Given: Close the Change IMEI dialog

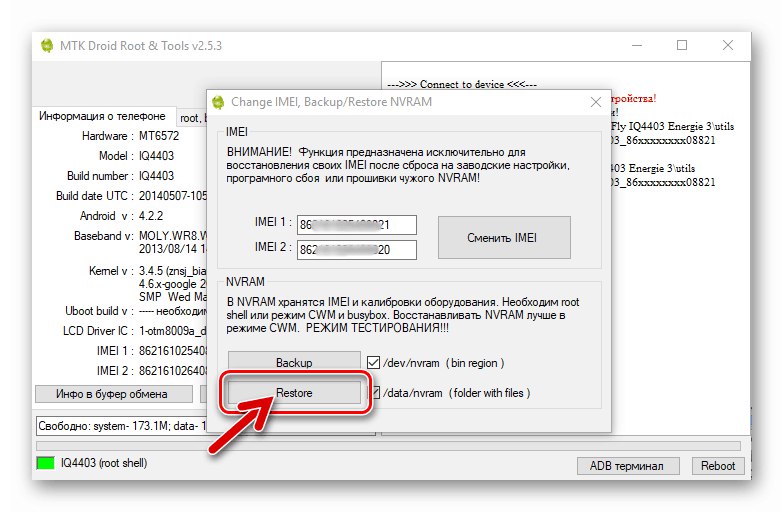Looking at the screenshot, I should tap(596, 102).
